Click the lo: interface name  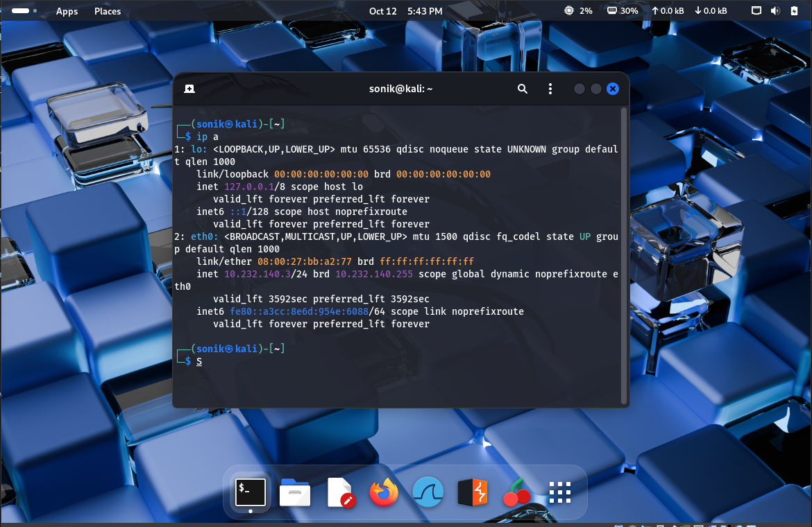pos(199,150)
